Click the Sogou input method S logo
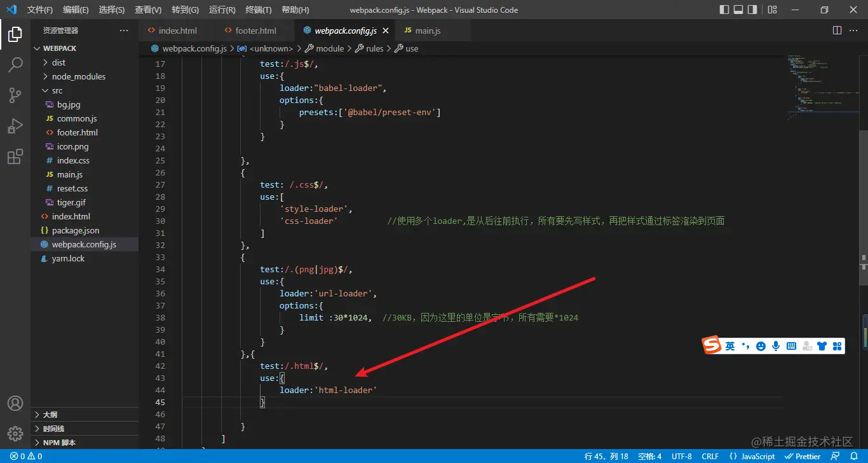 coord(712,345)
